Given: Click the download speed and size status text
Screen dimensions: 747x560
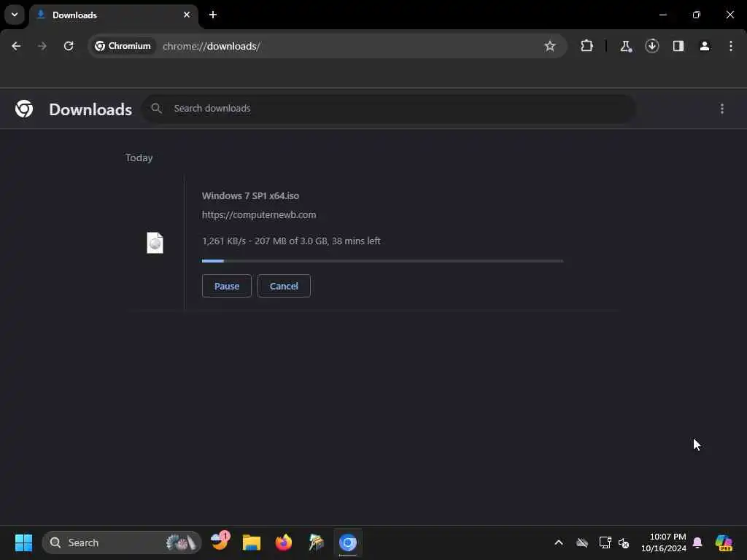Looking at the screenshot, I should point(291,241).
